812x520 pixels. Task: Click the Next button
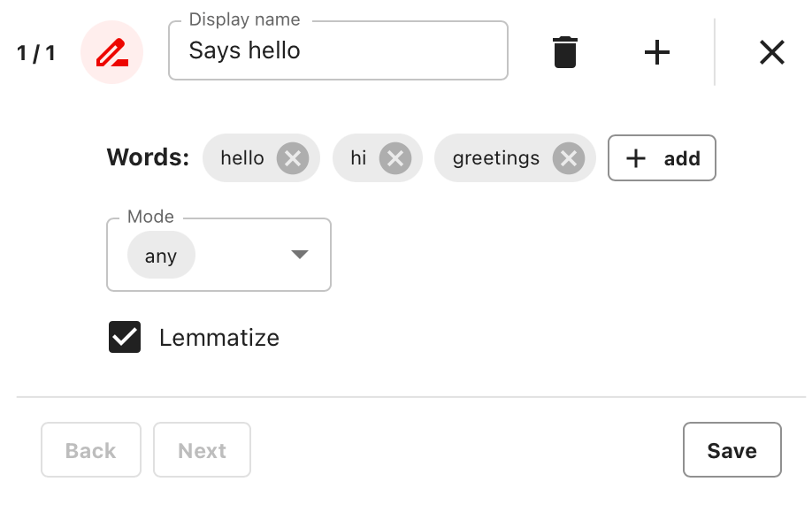point(202,449)
